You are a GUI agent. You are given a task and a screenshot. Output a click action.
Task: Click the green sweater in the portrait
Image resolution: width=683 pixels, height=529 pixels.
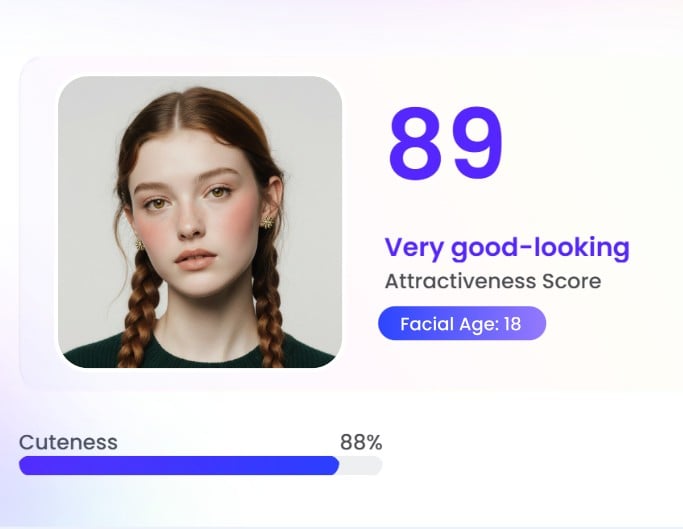[200, 353]
